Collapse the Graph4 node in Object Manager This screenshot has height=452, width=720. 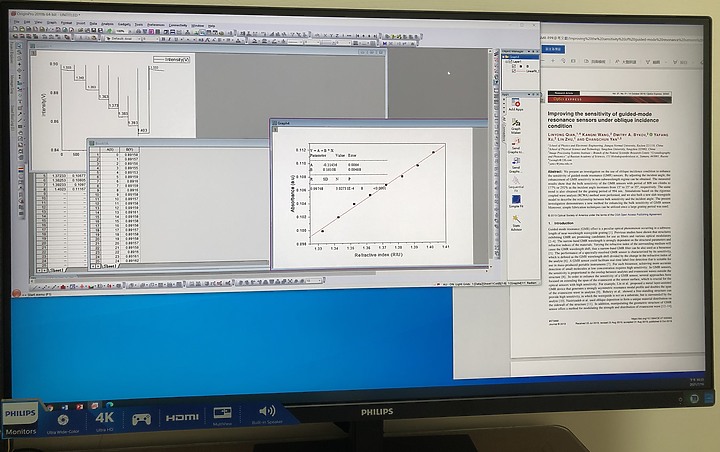tap(504, 57)
